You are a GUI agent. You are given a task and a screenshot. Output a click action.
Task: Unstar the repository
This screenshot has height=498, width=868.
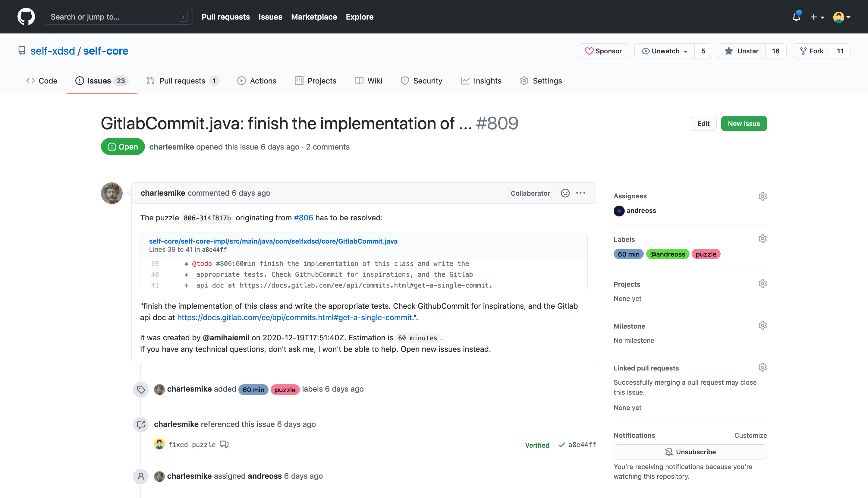coord(741,51)
